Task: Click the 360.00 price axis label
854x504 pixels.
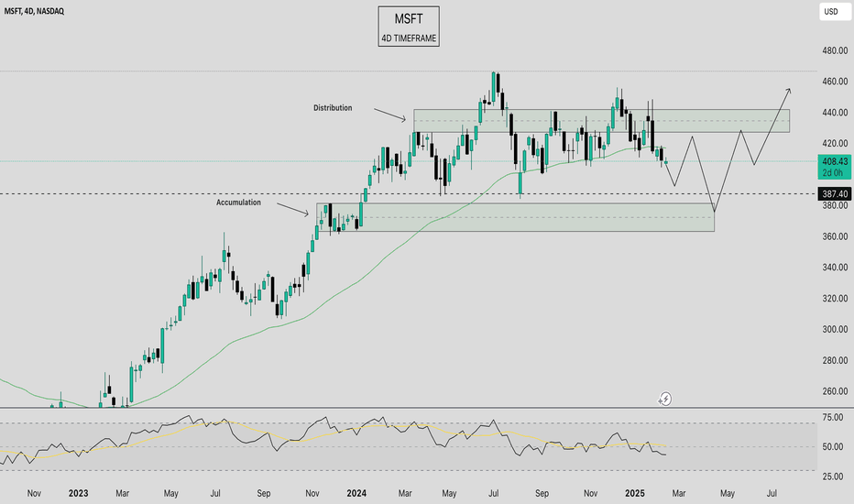Action: coord(835,236)
